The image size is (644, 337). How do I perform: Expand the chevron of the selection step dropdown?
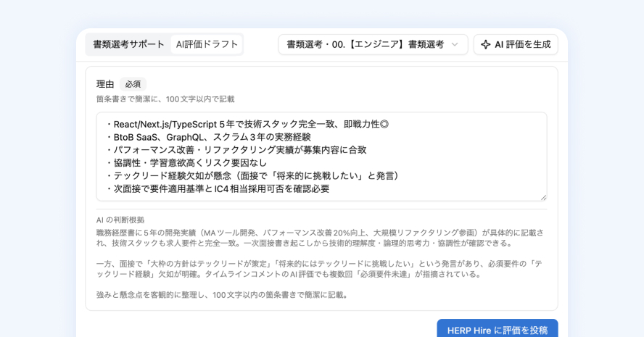[455, 44]
